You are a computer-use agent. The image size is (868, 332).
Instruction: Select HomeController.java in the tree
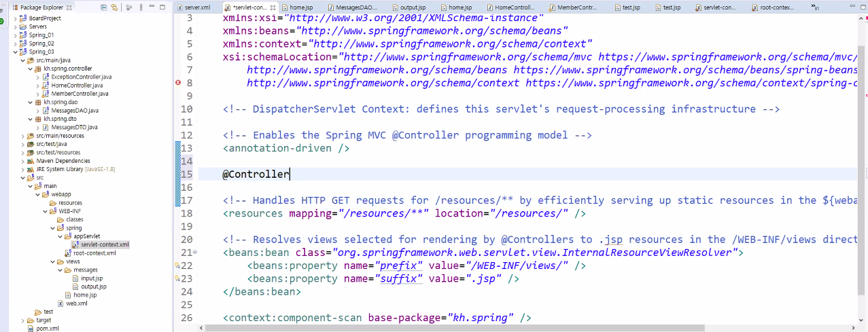pos(77,86)
